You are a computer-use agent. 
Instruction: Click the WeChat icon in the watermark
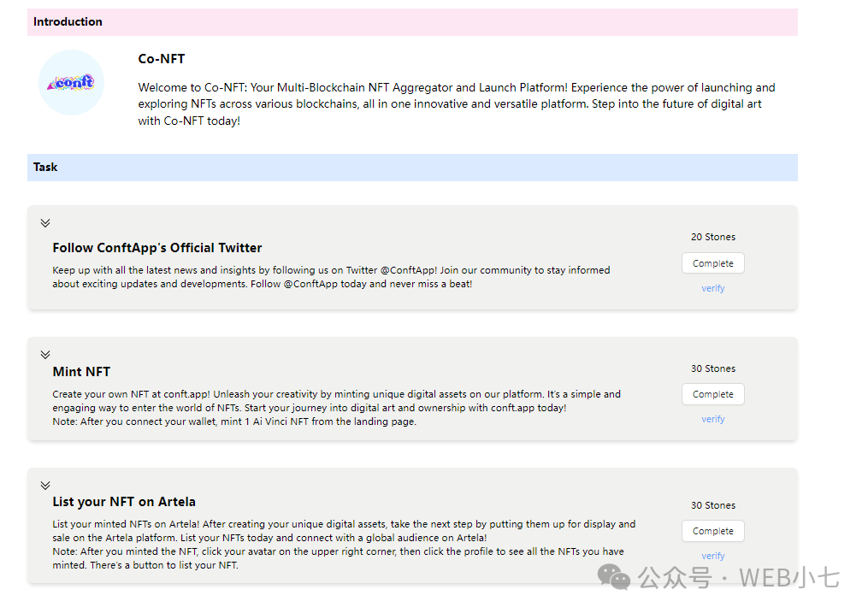[614, 576]
